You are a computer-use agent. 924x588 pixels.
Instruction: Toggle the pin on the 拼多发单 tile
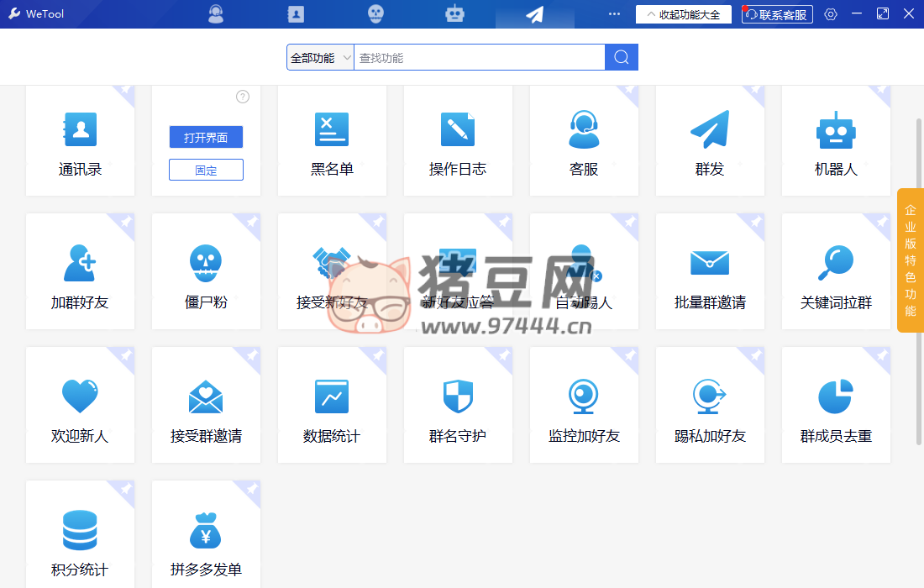coord(252,489)
